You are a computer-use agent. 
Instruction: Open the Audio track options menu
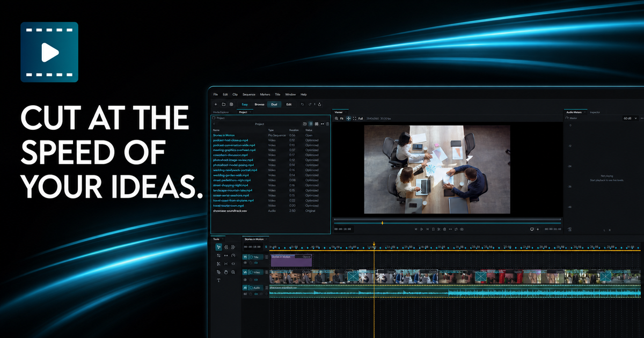coord(267,288)
